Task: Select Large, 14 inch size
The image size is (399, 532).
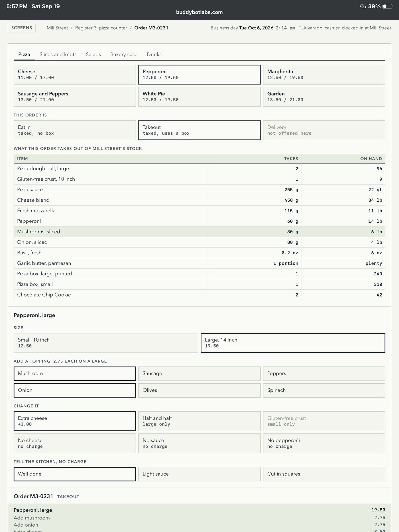Action: 293,343
